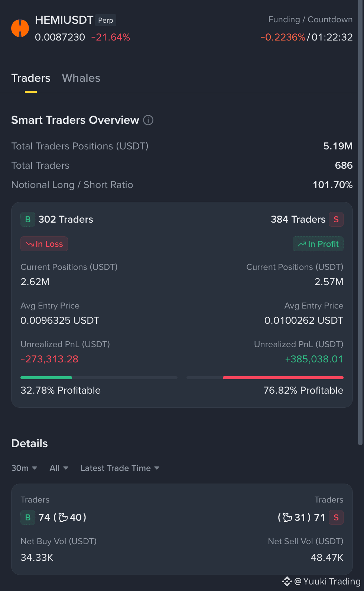Open Smart Traders Overview info icon
364x591 pixels.
point(148,120)
